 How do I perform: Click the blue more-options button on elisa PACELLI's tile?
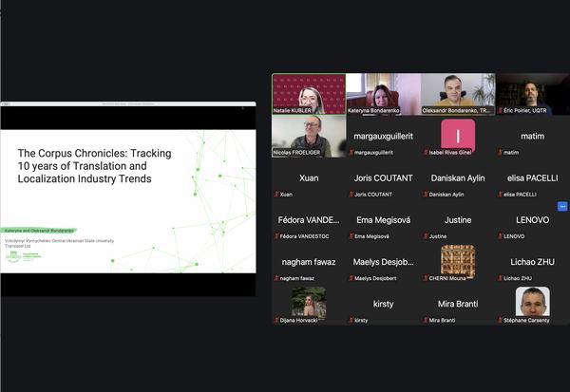[562, 206]
